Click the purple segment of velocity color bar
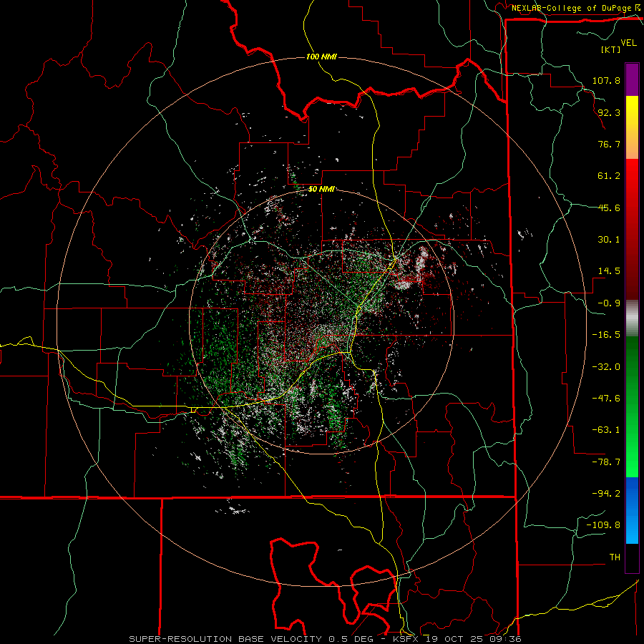Image resolution: width=644 pixels, height=644 pixels. pos(632,79)
